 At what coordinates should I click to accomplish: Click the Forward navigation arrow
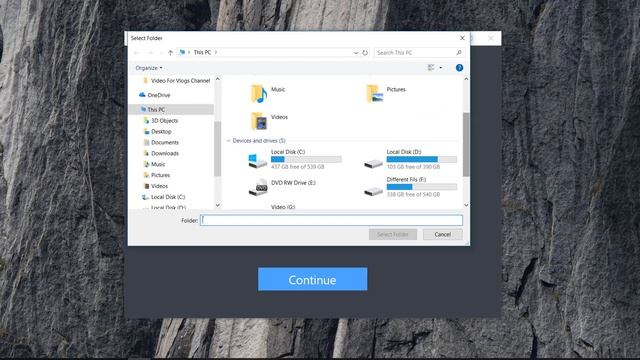pos(150,53)
